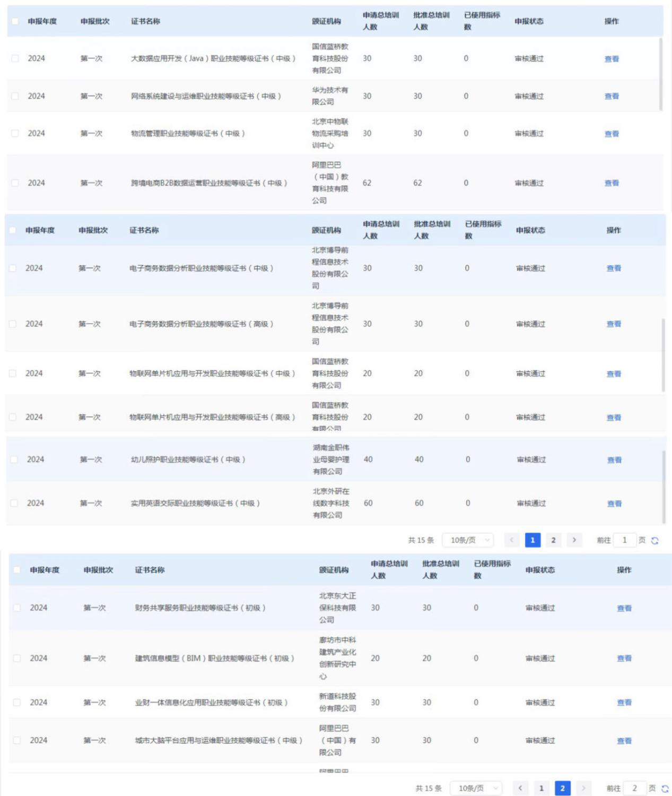This screenshot has width=672, height=796.
Task: Click refresh icon beside the page 2 jump field
Action: (665, 789)
